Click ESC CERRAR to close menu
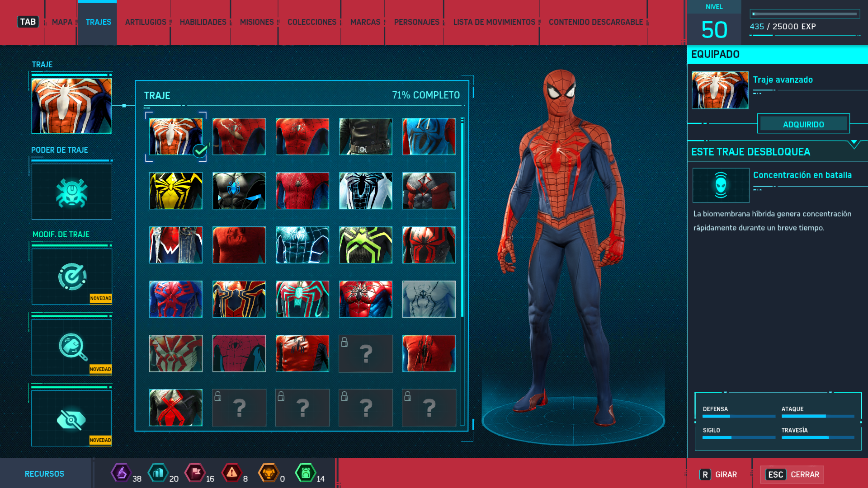This screenshot has width=868, height=488. coord(792,474)
